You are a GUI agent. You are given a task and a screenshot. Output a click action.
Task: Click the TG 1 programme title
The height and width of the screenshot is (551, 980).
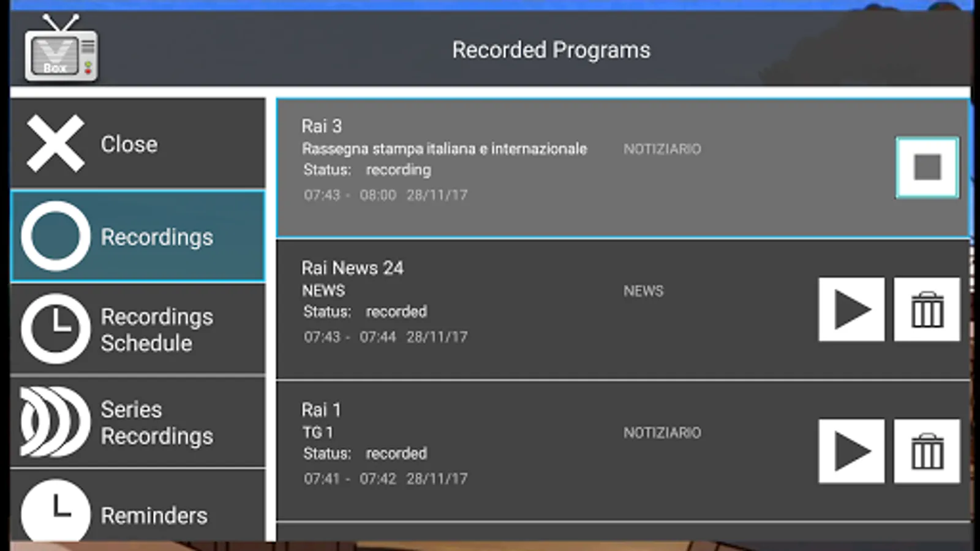[x=318, y=432]
